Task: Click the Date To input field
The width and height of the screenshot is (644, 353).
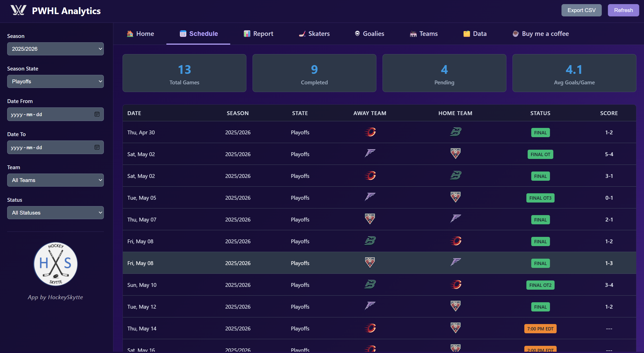Action: [55, 147]
